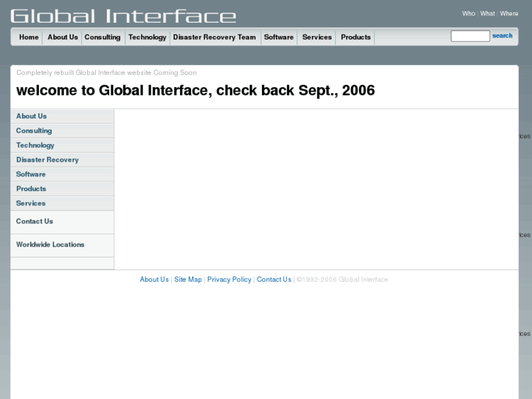Click the ©1992-2006 Global Interface copyright text
This screenshot has height=399, width=532.
pos(342,280)
